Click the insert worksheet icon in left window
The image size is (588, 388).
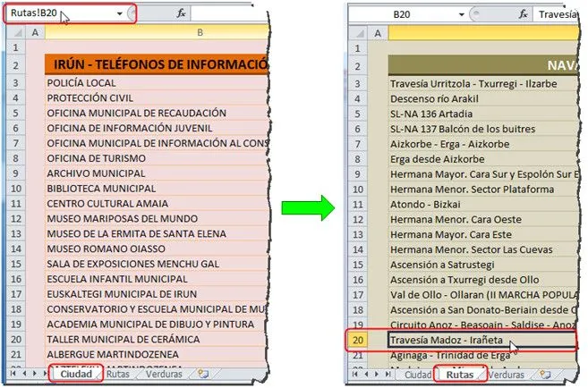pyautogui.click(x=203, y=374)
